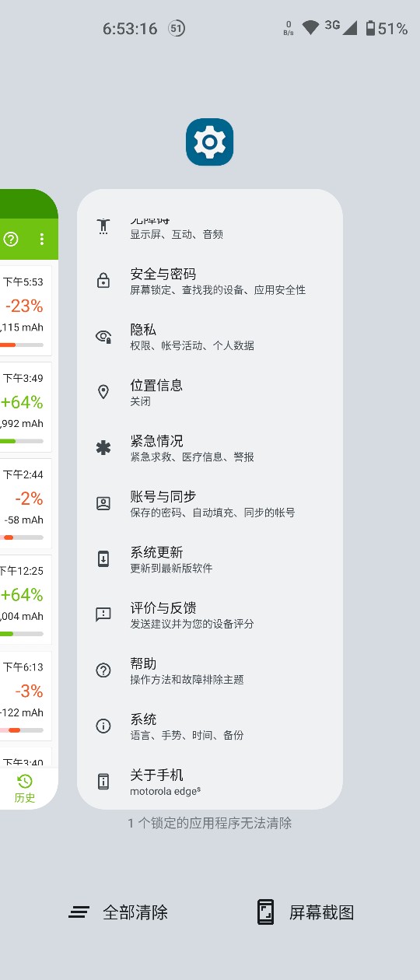420x980 pixels.
Task: Tap the 系统更新 download icon
Action: click(x=103, y=559)
